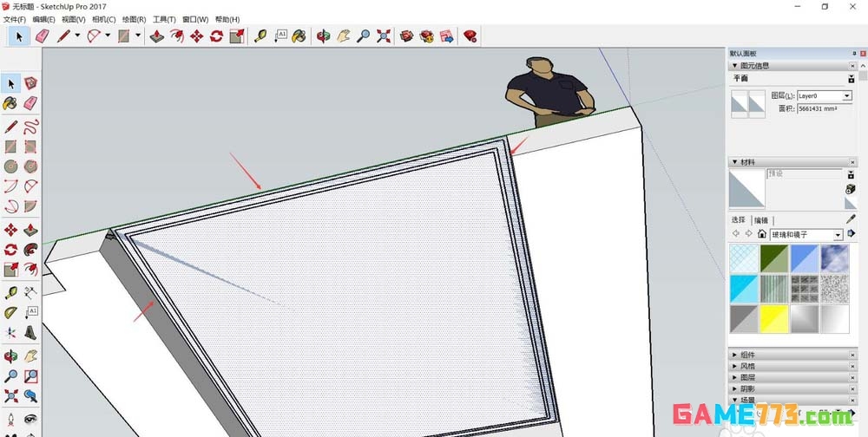Image resolution: width=868 pixels, height=437 pixels.
Task: Select the Pie arc tool
Action: click(31, 205)
